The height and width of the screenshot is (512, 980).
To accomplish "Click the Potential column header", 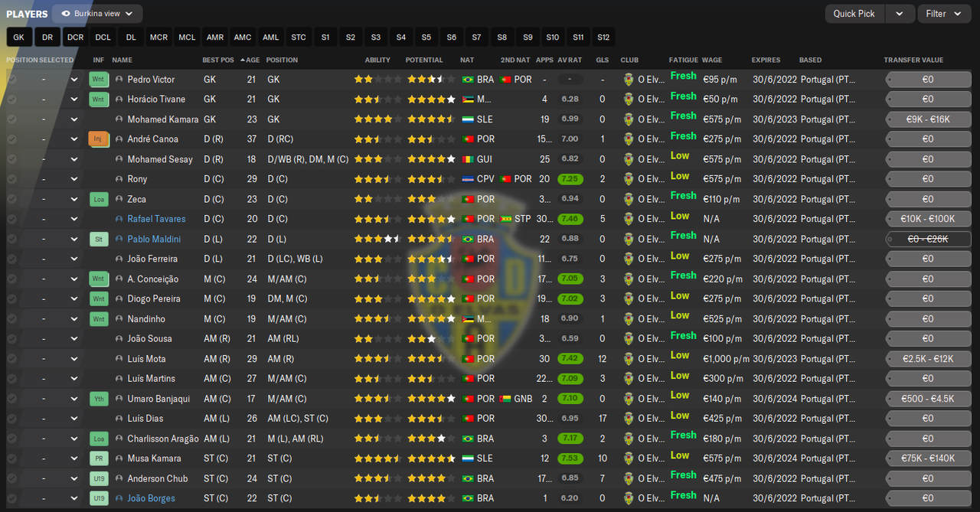I will (x=424, y=60).
